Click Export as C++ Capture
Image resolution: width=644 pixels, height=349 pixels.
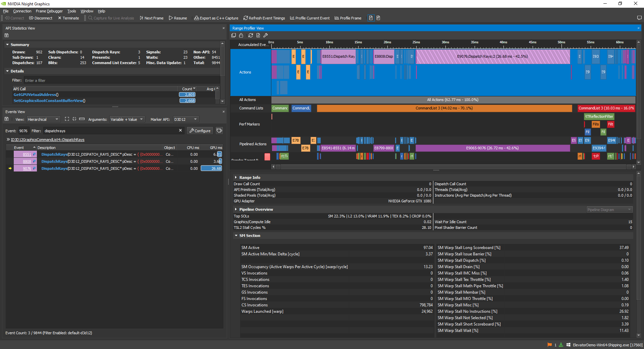click(216, 18)
